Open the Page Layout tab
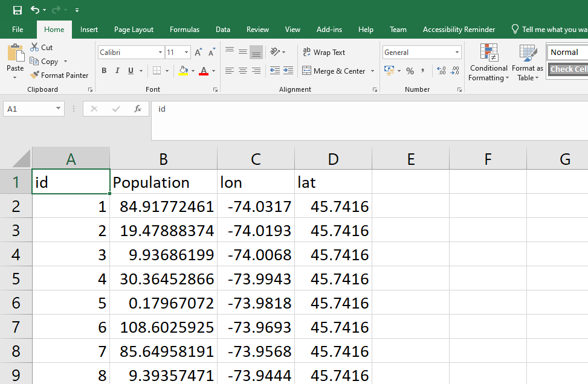The image size is (588, 384). (134, 30)
